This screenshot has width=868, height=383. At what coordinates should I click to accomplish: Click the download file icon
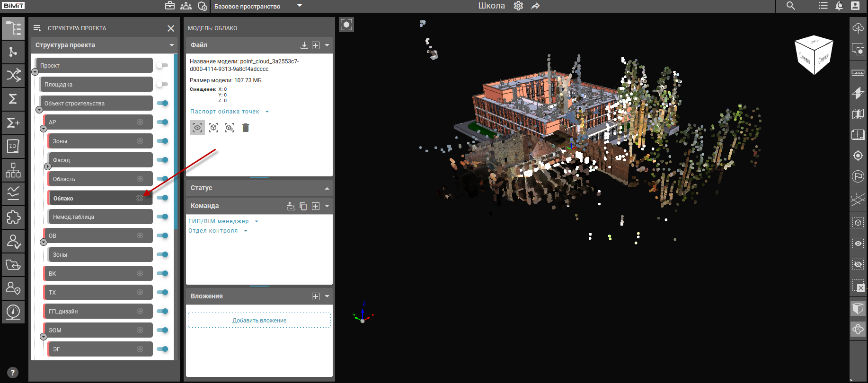(304, 45)
